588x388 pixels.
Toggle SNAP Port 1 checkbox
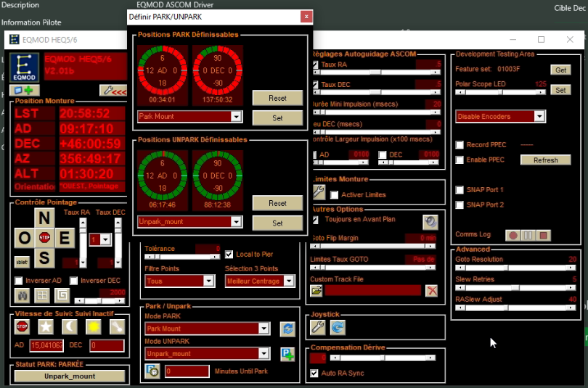pyautogui.click(x=460, y=190)
